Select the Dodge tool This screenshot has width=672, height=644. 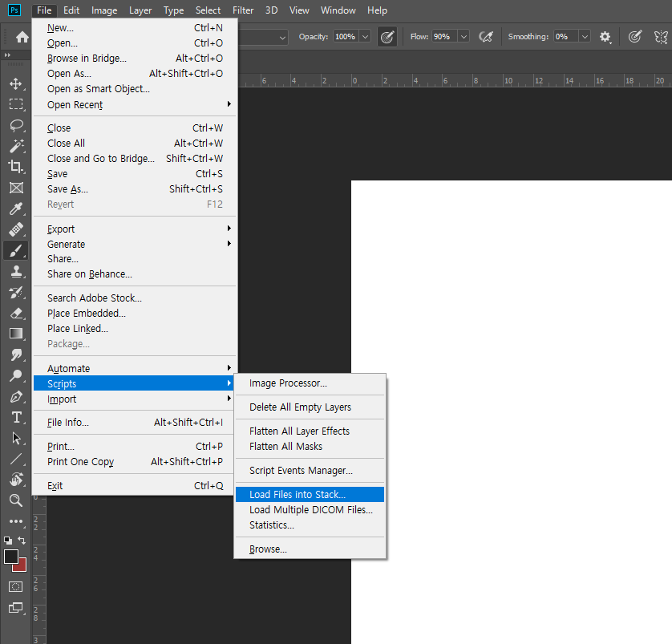tap(16, 376)
